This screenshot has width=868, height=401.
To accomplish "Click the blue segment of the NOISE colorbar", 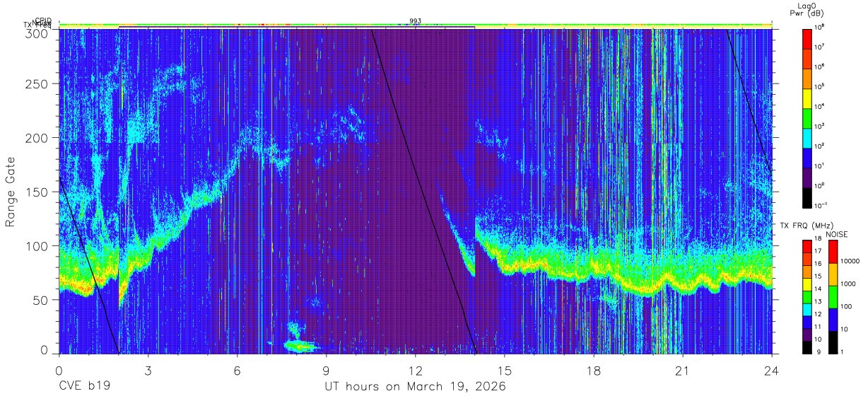I will [x=832, y=320].
